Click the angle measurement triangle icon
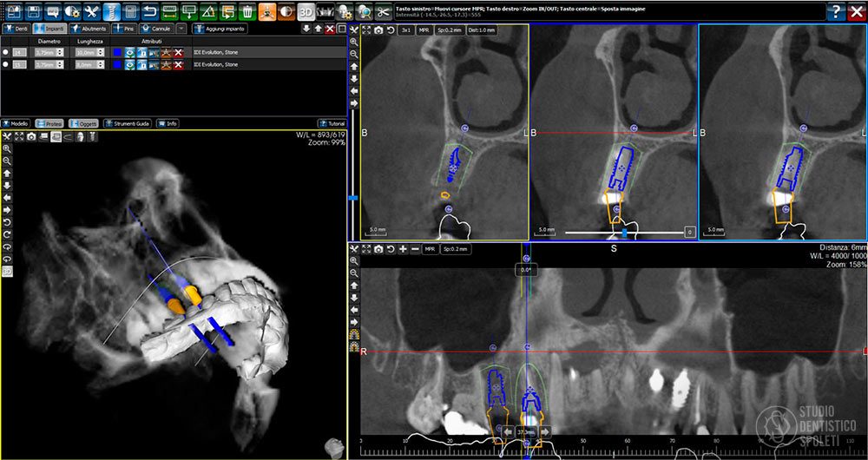Screen dimensions: 868x460 [208, 10]
